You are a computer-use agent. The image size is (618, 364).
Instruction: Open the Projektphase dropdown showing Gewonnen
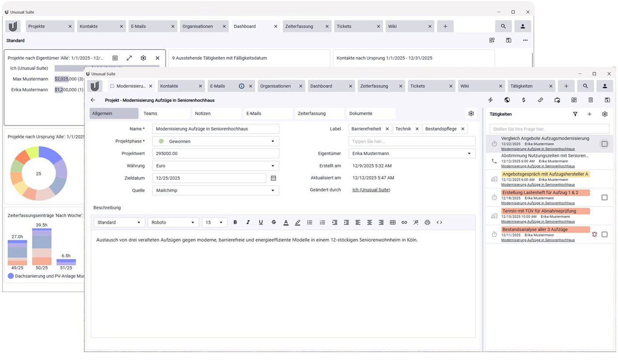(272, 142)
